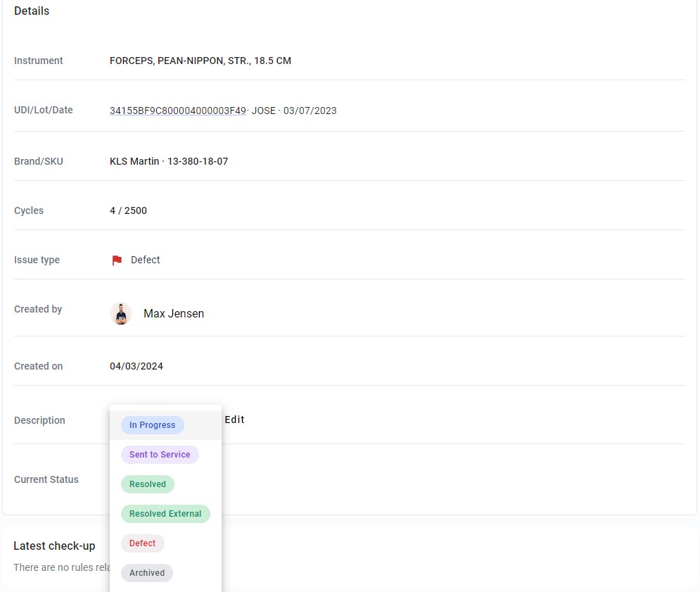
Task: Click the UDI/Lot/Date field label
Action: pyautogui.click(x=44, y=110)
